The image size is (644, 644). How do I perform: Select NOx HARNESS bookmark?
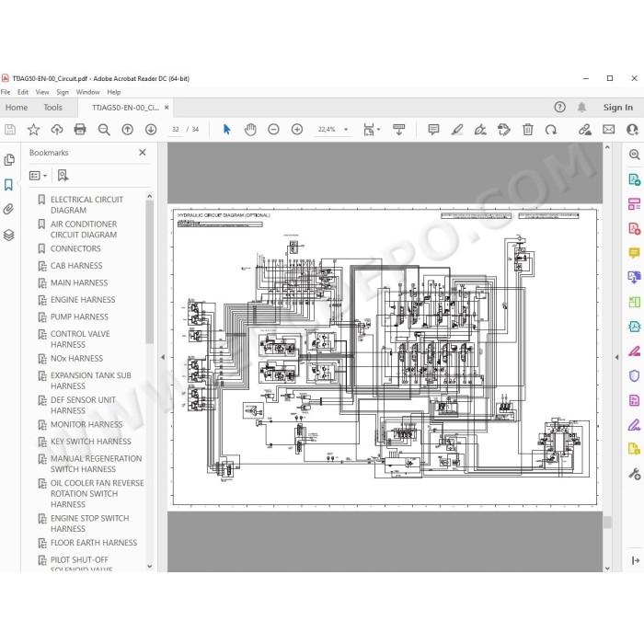coord(76,358)
